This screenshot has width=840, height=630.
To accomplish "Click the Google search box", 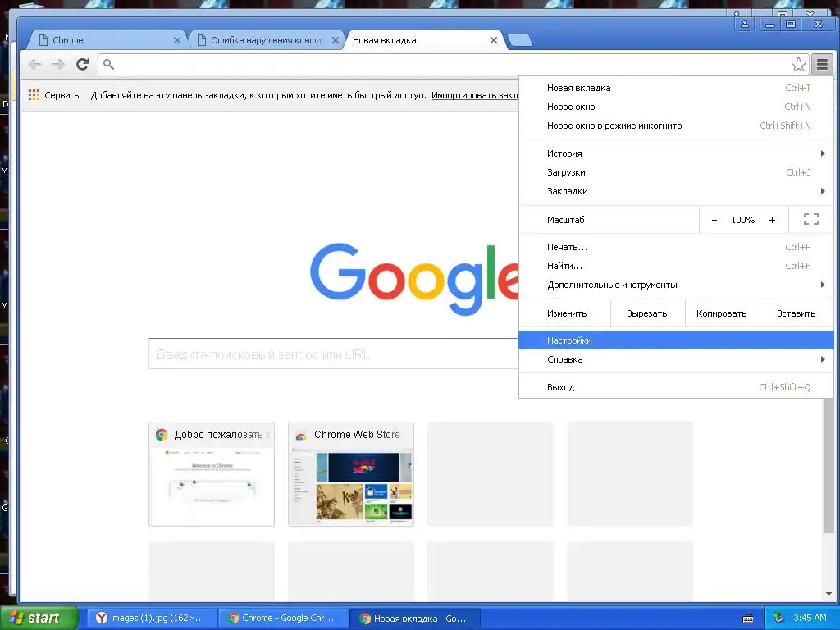I will click(334, 354).
